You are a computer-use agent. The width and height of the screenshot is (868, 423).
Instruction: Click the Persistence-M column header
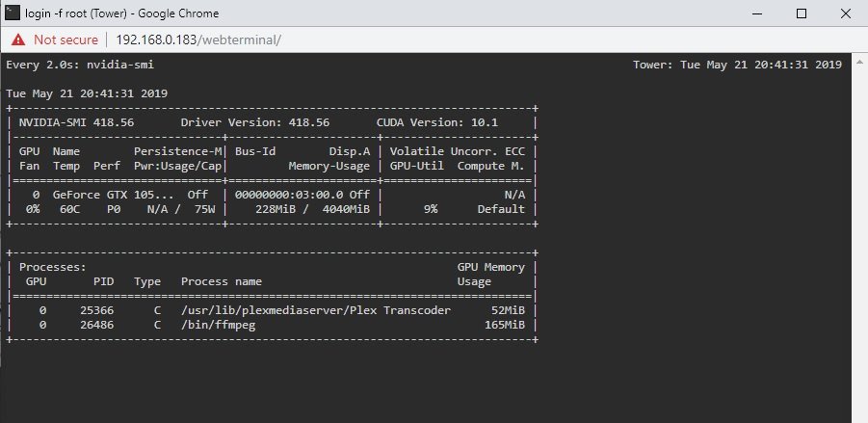[x=177, y=151]
